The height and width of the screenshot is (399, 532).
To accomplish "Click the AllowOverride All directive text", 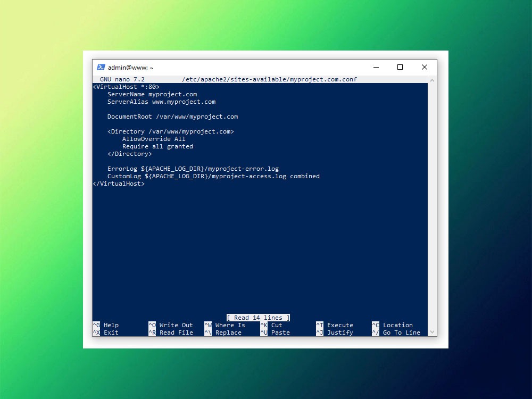I will coord(154,139).
